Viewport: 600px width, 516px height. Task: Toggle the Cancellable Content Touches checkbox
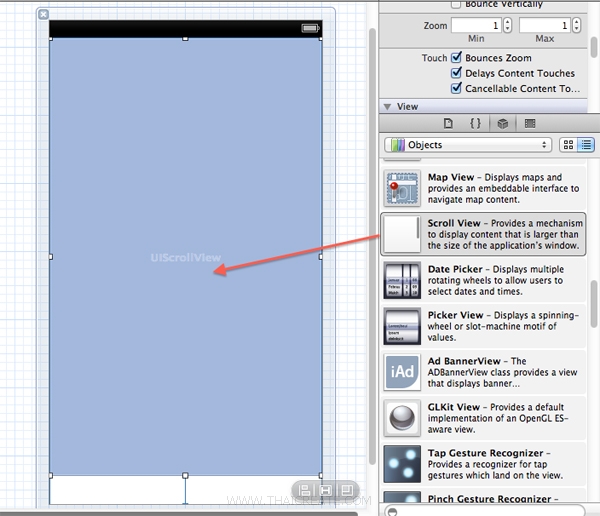tap(456, 88)
